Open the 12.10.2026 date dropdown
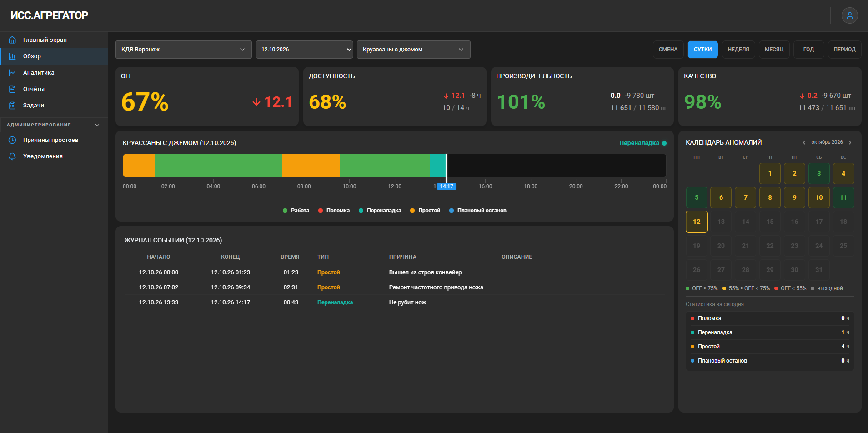The image size is (868, 433). (x=304, y=50)
